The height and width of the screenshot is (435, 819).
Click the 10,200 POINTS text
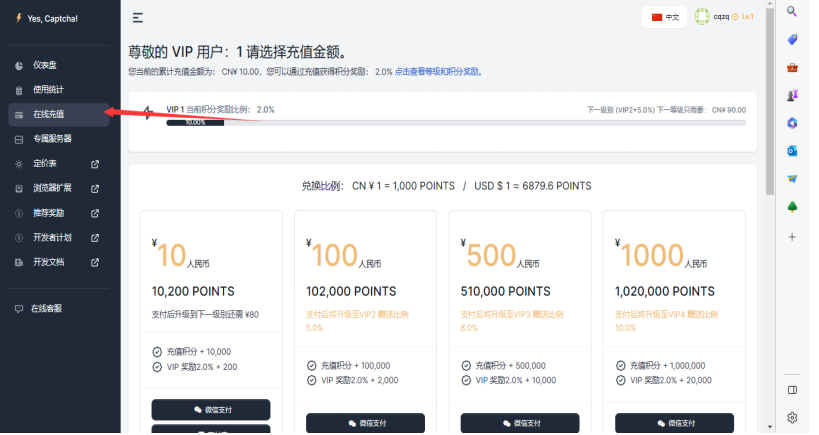193,291
